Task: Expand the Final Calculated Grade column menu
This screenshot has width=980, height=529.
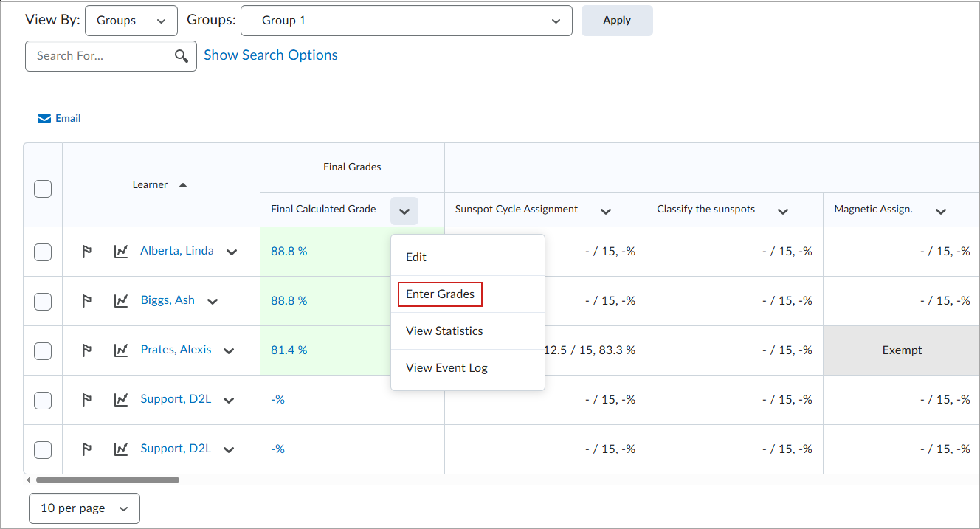Action: 404,210
